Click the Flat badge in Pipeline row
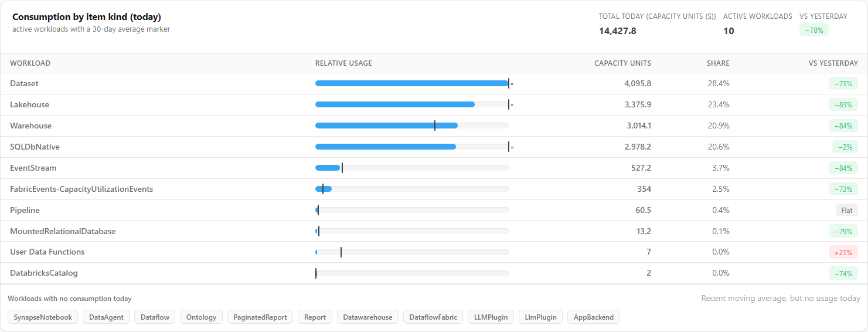This screenshot has width=868, height=332. [847, 210]
